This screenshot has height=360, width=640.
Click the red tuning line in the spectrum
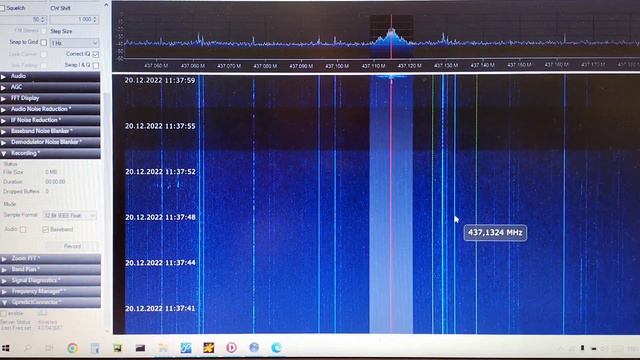coord(391,38)
